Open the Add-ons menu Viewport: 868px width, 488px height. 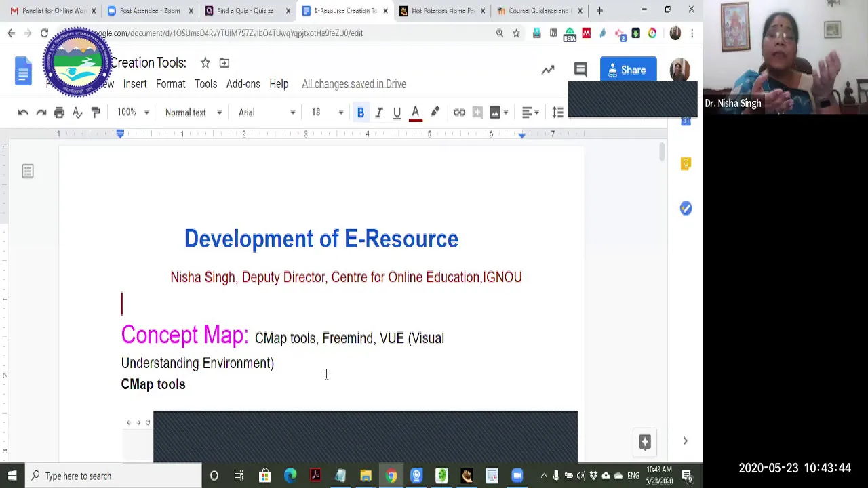pyautogui.click(x=243, y=84)
